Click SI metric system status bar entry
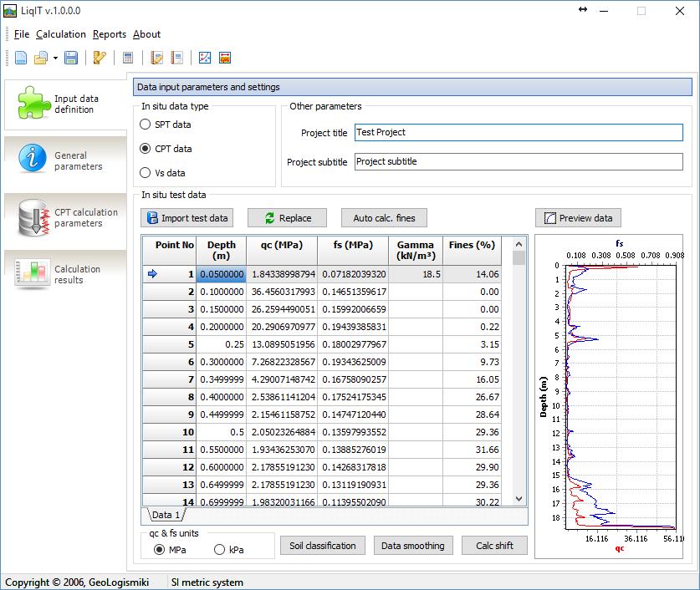Image resolution: width=700 pixels, height=590 pixels. point(207,582)
